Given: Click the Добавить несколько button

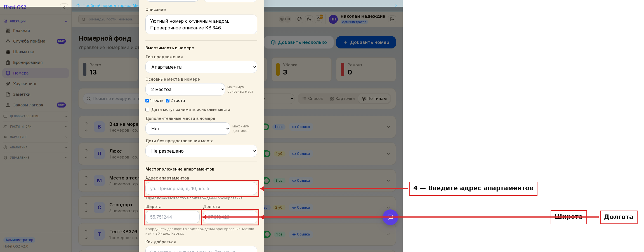Looking at the screenshot, I should click(x=299, y=42).
